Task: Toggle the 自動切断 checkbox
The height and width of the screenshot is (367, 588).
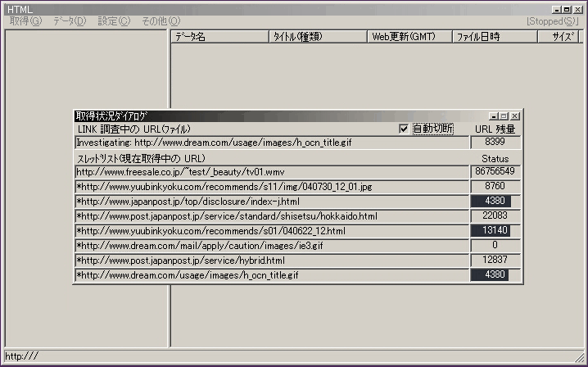Action: pyautogui.click(x=404, y=129)
